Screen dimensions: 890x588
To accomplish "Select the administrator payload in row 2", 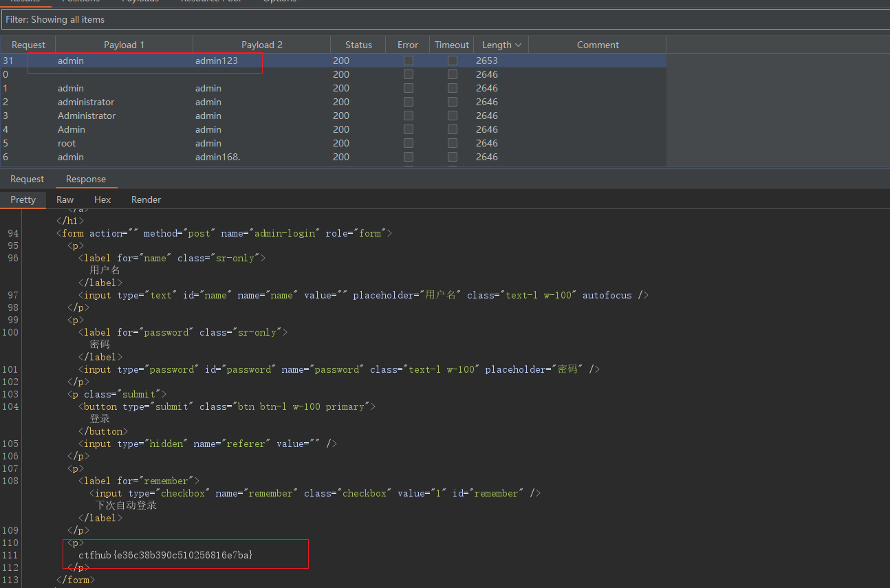I will point(86,102).
